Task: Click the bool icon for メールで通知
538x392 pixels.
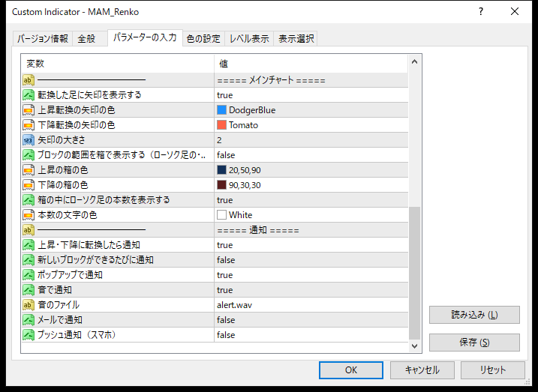Action: [29, 320]
